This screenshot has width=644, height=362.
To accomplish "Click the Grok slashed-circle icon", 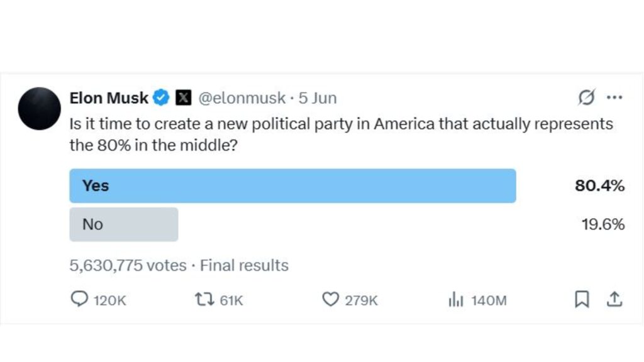I will pos(587,97).
